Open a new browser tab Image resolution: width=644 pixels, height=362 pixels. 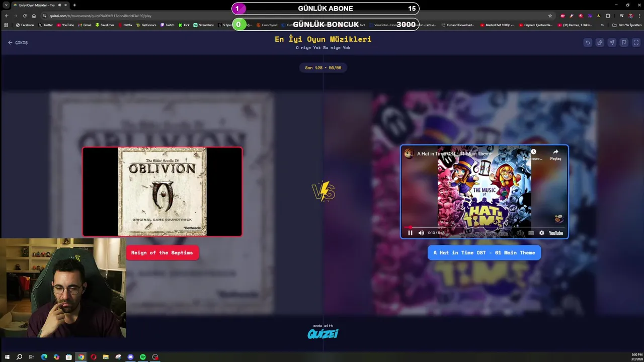(x=74, y=5)
